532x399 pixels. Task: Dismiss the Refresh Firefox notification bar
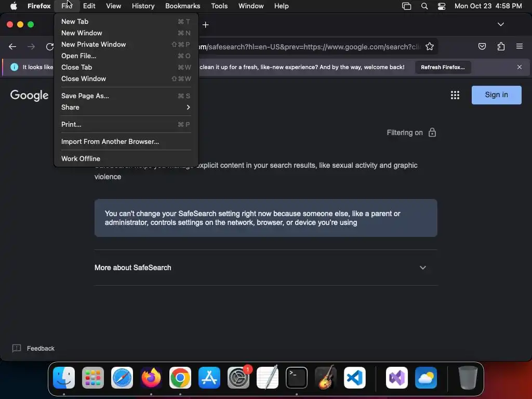(520, 67)
